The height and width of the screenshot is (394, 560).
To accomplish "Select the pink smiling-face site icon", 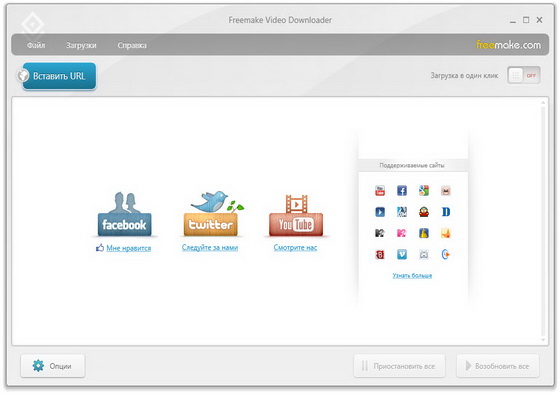I will pos(445,191).
